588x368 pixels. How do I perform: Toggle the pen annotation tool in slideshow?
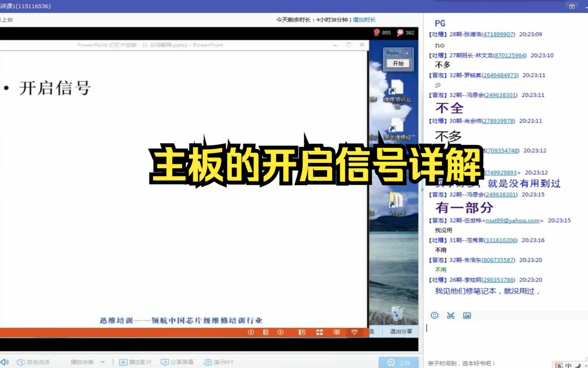click(x=266, y=332)
